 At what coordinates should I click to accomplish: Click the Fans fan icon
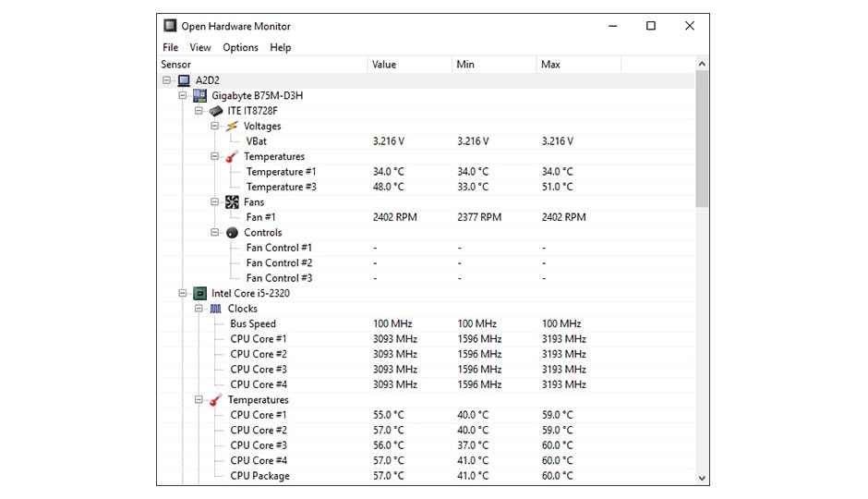coord(232,202)
